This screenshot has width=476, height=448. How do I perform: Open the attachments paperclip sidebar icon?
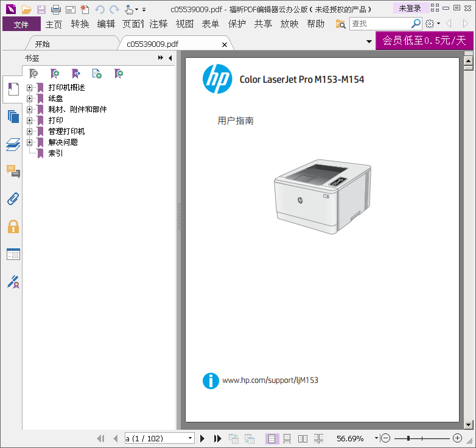click(13, 199)
